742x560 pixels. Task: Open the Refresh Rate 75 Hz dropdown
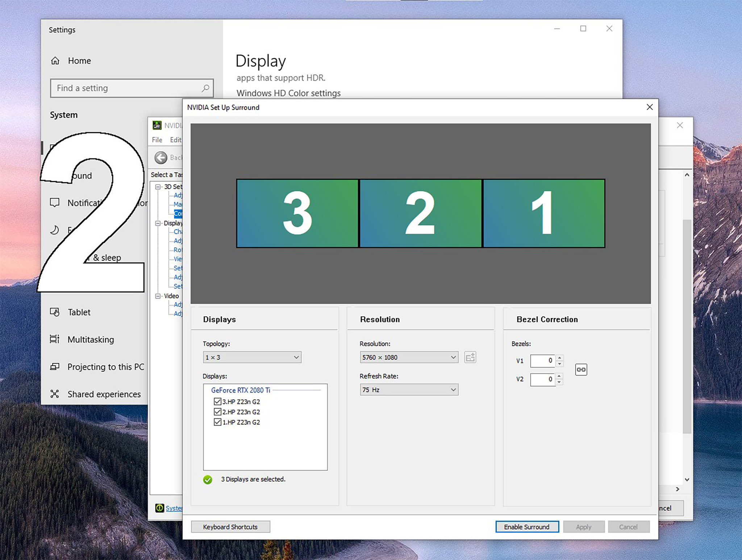pyautogui.click(x=409, y=390)
